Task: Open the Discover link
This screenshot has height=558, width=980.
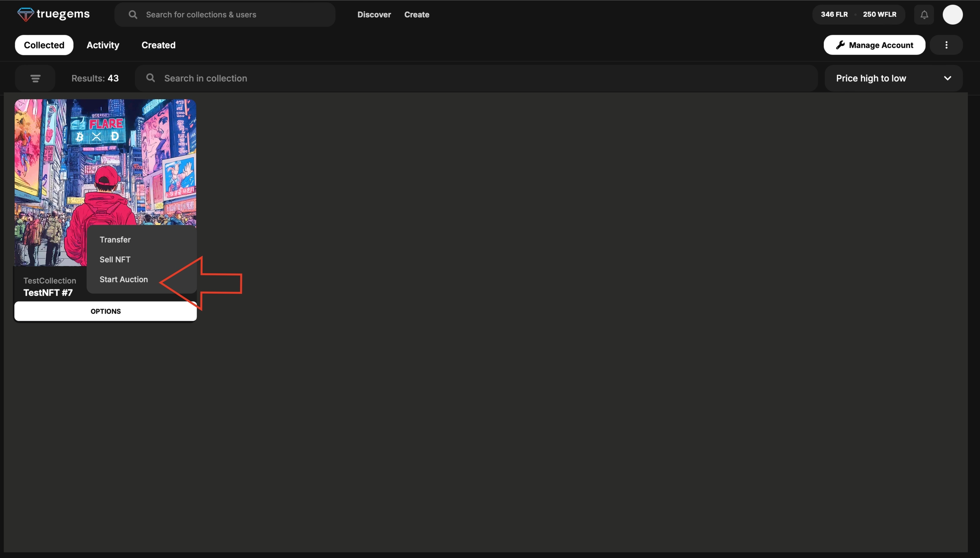Action: pos(374,15)
